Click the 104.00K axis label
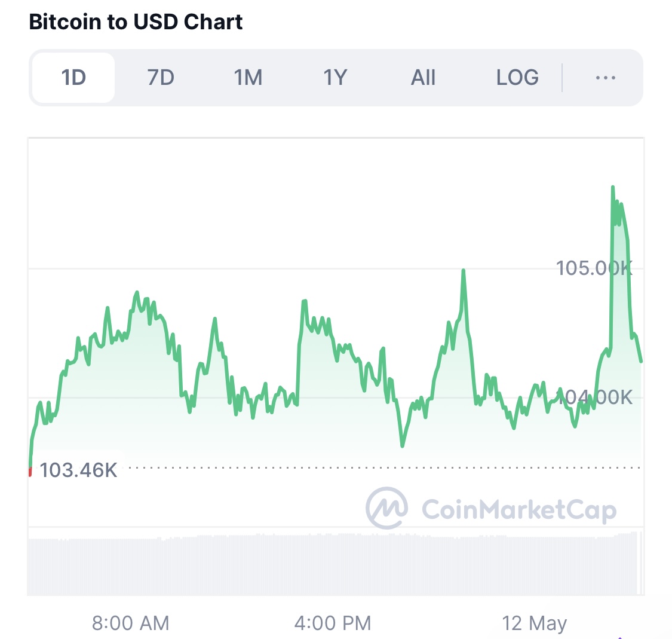672x639 pixels. pyautogui.click(x=594, y=398)
